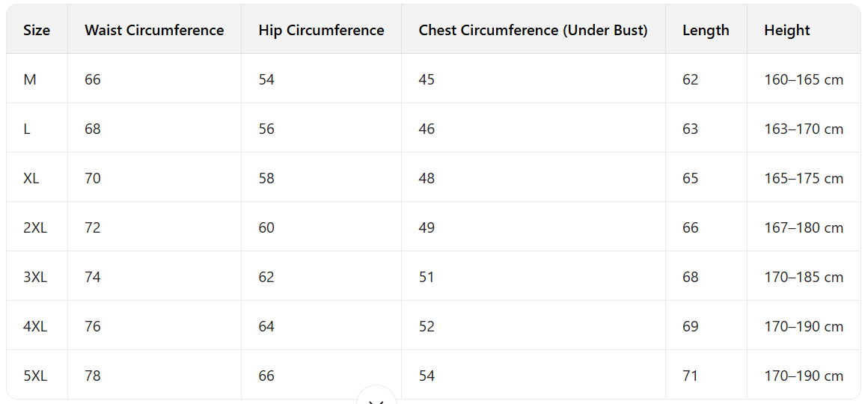This screenshot has width=868, height=404.
Task: Select the Chest Circumference (Under Bust) header
Action: [x=533, y=31]
